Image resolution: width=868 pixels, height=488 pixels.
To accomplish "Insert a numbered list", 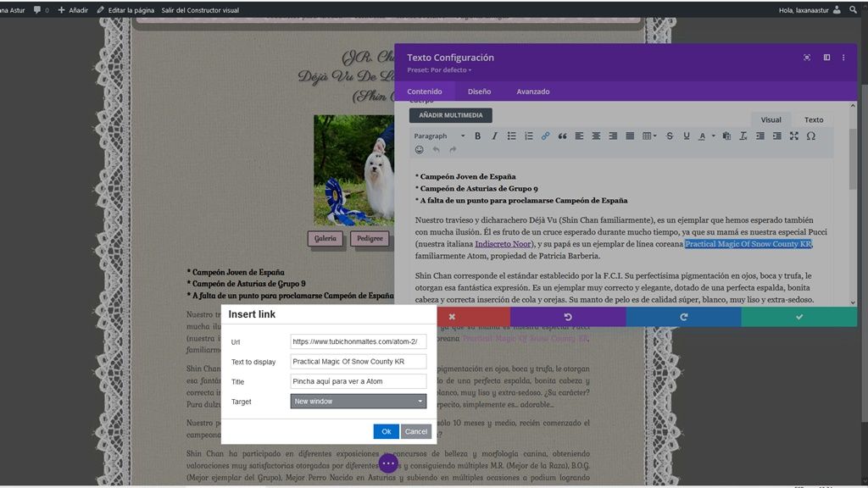I will [x=529, y=136].
